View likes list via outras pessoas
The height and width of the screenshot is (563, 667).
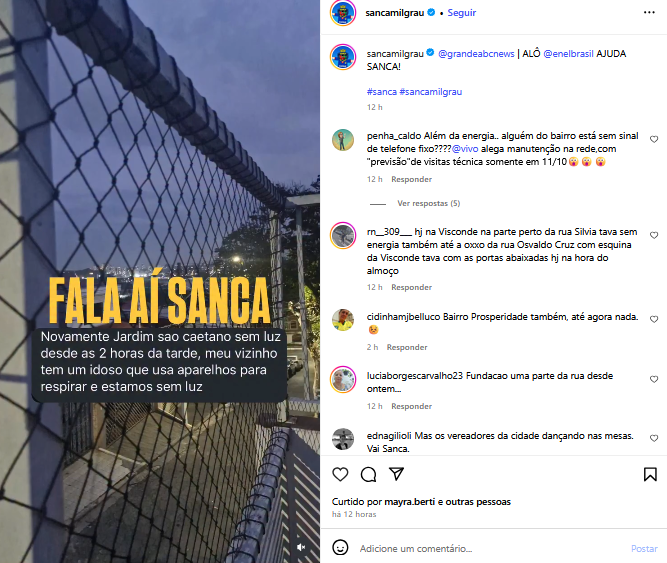(478, 502)
